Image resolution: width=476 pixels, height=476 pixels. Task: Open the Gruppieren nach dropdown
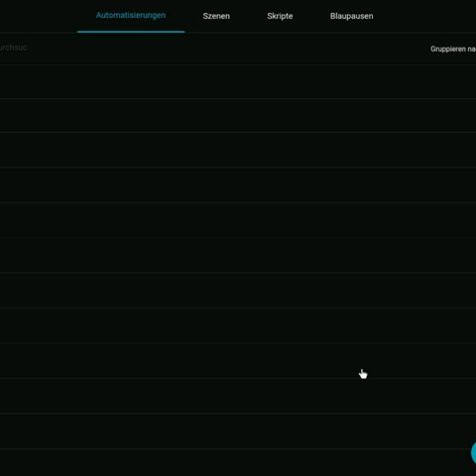click(x=453, y=49)
